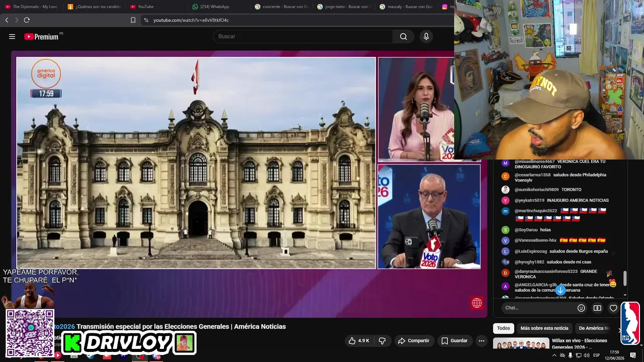Click chat user @cesarlarrea1358
The height and width of the screenshot is (362, 644).
coord(532,175)
